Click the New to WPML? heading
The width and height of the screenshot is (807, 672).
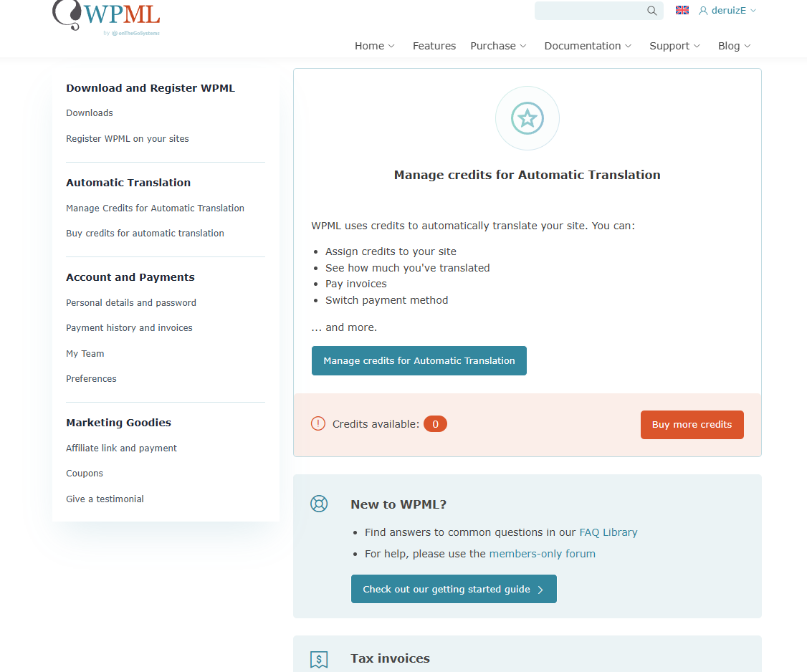398,504
